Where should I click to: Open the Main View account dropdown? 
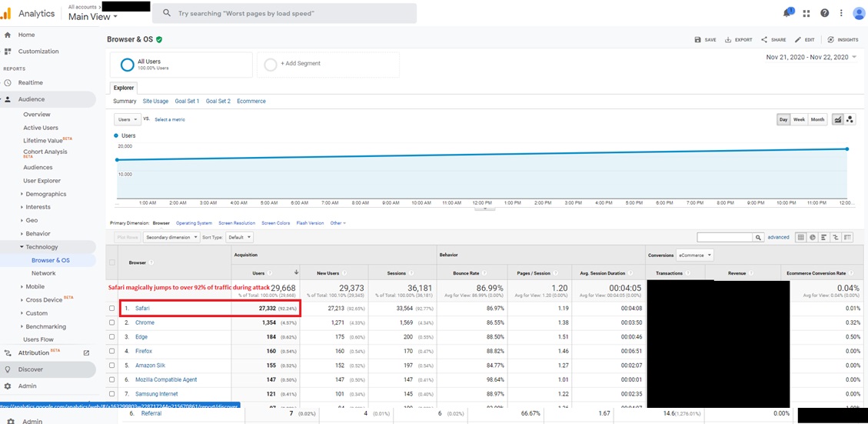pyautogui.click(x=93, y=17)
